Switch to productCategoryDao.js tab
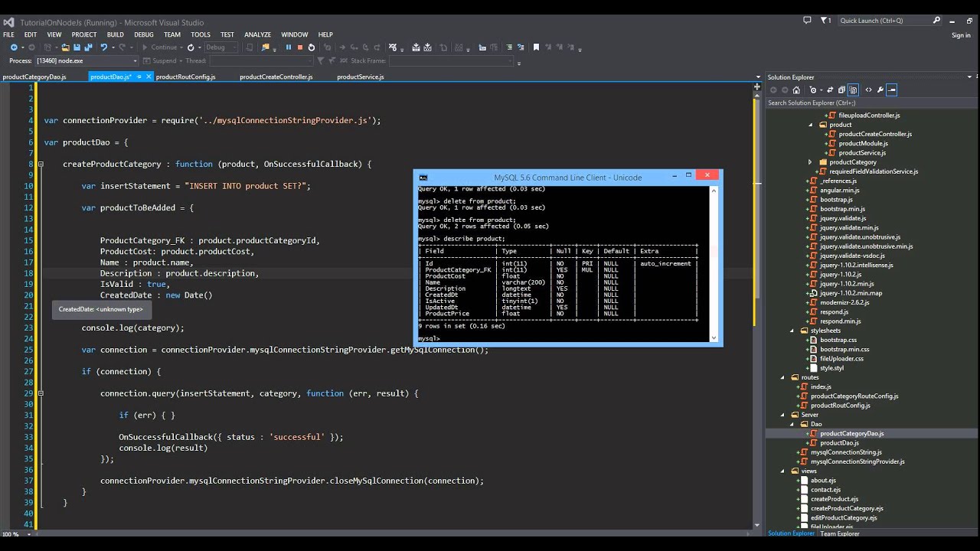980x551 pixels. 34,77
